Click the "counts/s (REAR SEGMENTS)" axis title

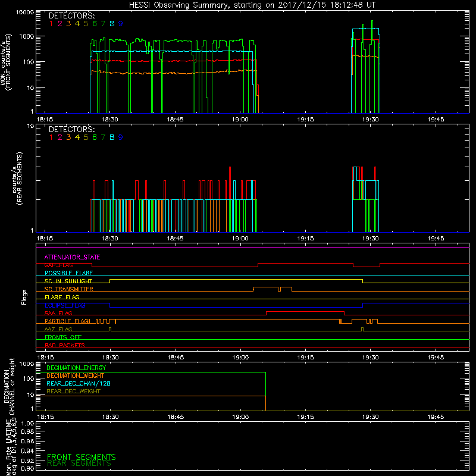tap(17, 178)
